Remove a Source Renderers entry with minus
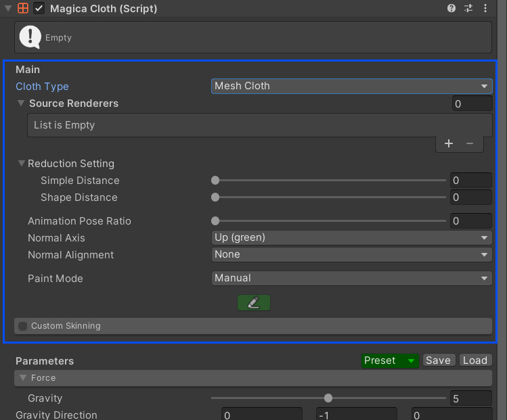Image resolution: width=507 pixels, height=420 pixels. point(470,143)
